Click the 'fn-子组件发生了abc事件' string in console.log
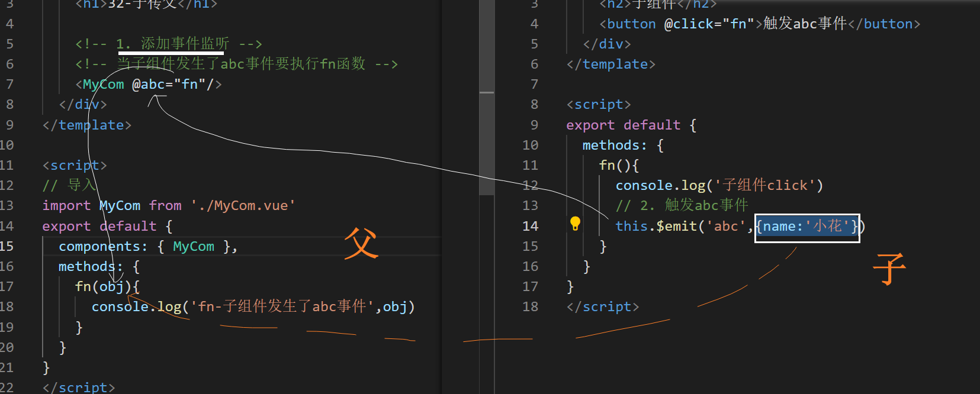 [282, 306]
